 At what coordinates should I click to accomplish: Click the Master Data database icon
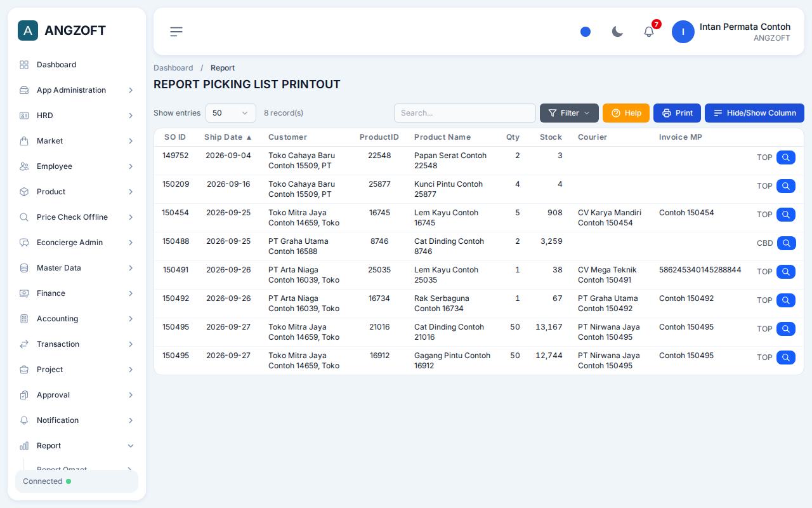pyautogui.click(x=24, y=268)
